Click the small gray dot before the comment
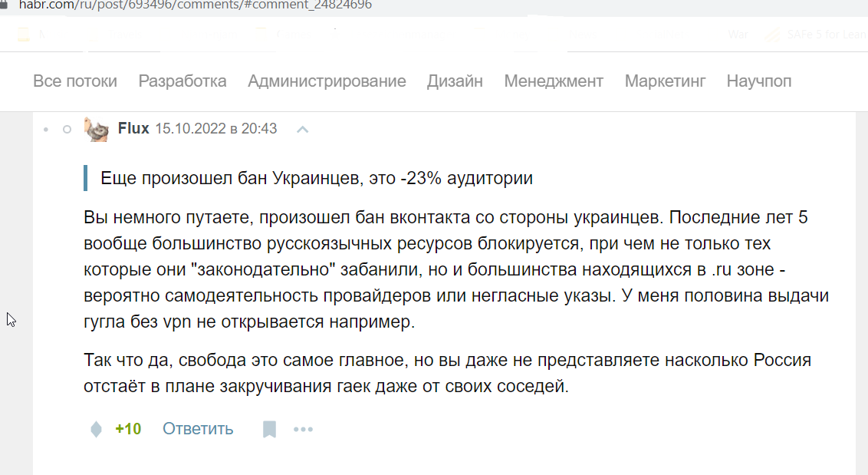Viewport: 868px width, 475px height. 46,130
